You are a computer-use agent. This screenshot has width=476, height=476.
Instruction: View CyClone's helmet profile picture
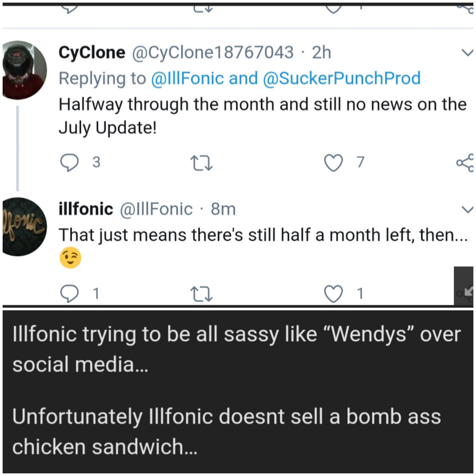tap(24, 70)
